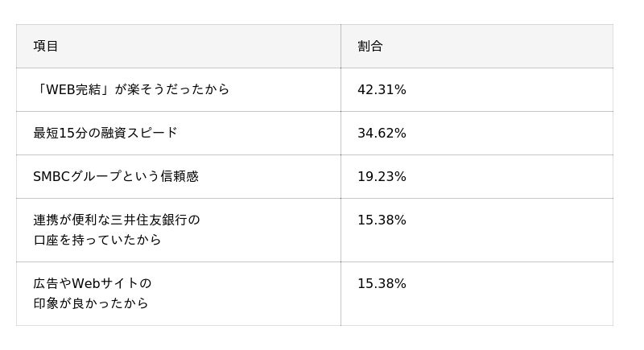Click the 口座を持っていたから text line

pos(97,241)
